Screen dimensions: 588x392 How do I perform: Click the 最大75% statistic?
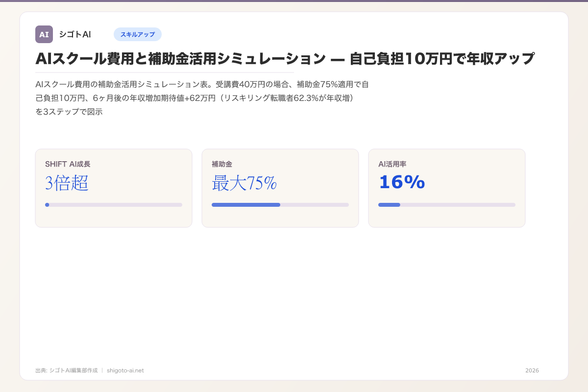coord(244,183)
